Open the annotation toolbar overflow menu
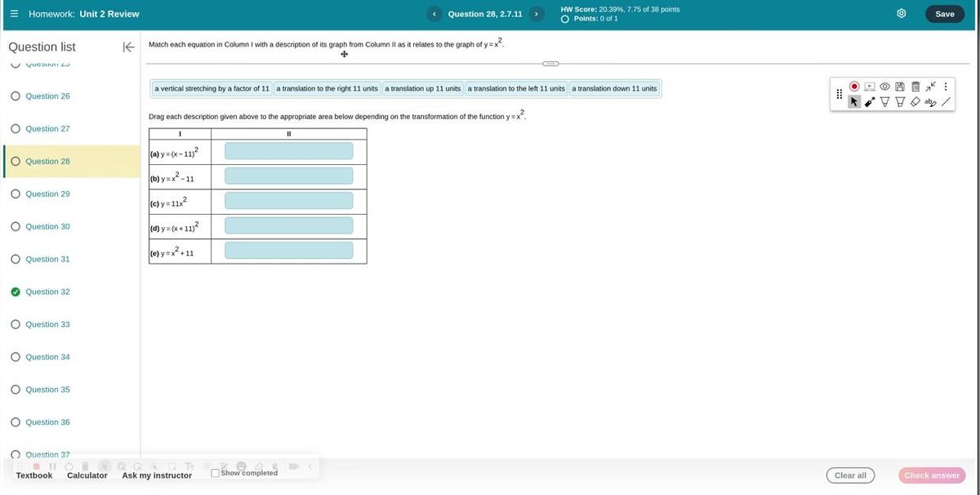The image size is (980, 495). [x=943, y=84]
